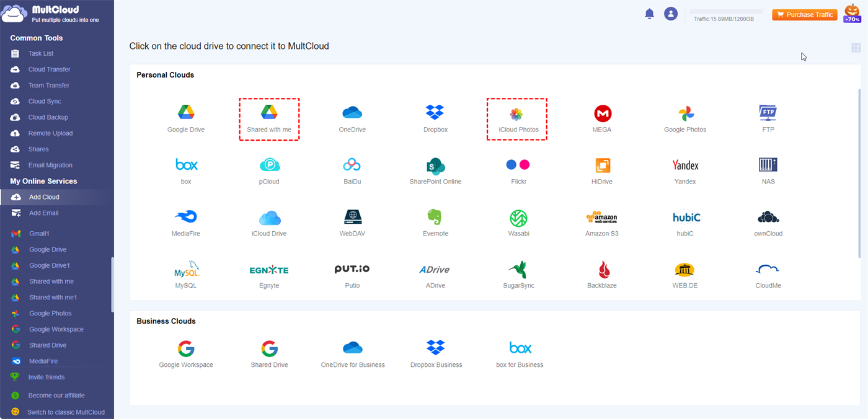
Task: Open Remote Upload tool
Action: click(50, 133)
